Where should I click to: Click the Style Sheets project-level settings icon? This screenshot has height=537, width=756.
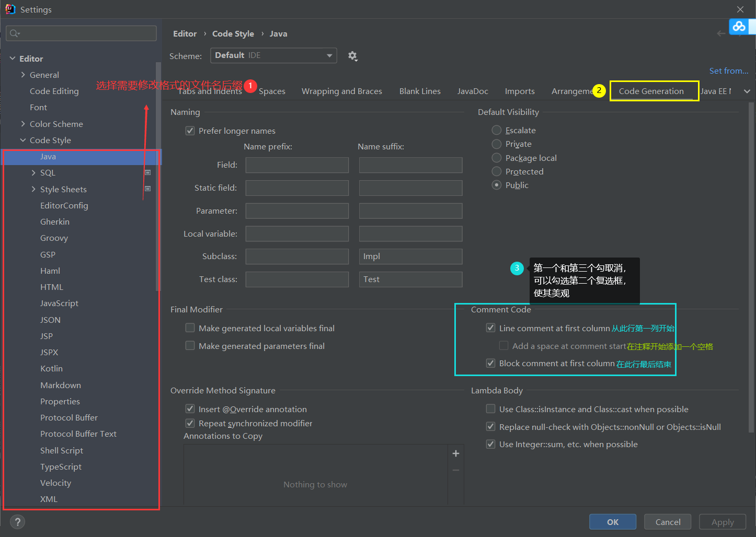pos(148,189)
